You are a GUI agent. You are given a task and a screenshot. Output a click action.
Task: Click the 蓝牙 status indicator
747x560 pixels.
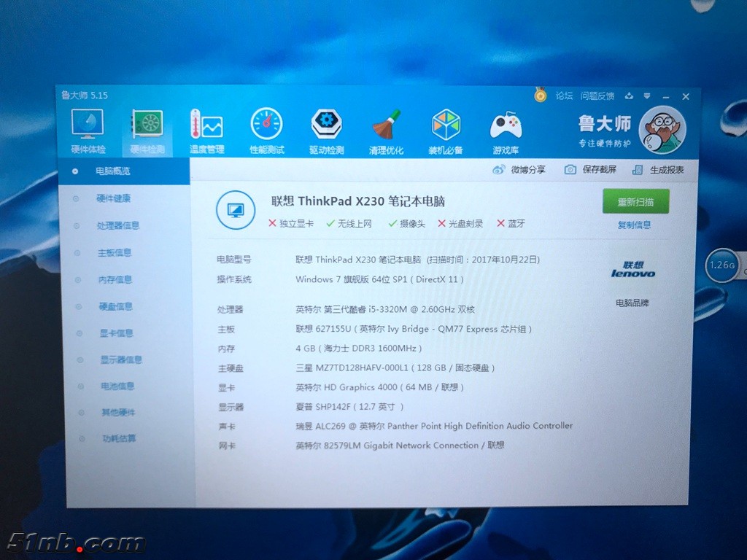point(511,223)
